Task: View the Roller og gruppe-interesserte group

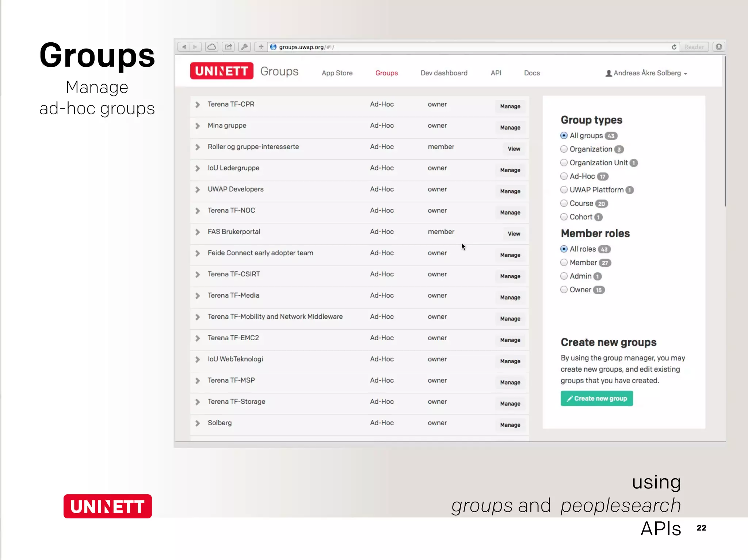Action: tap(514, 149)
